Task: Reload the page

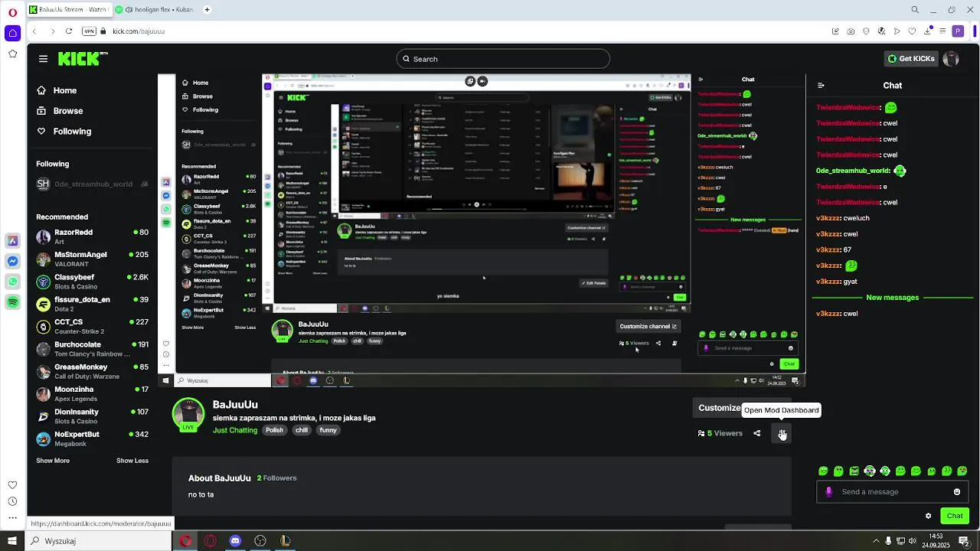Action: pos(69,31)
